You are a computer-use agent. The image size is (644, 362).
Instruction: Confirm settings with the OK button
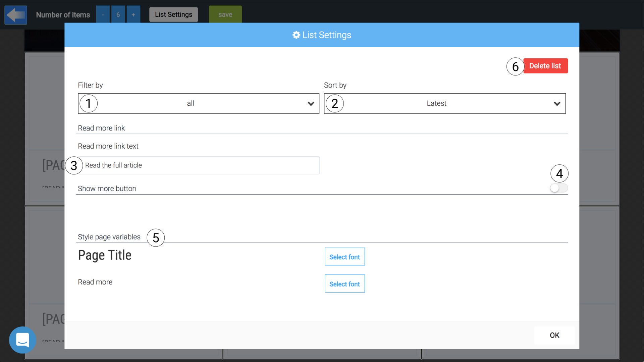(x=554, y=335)
